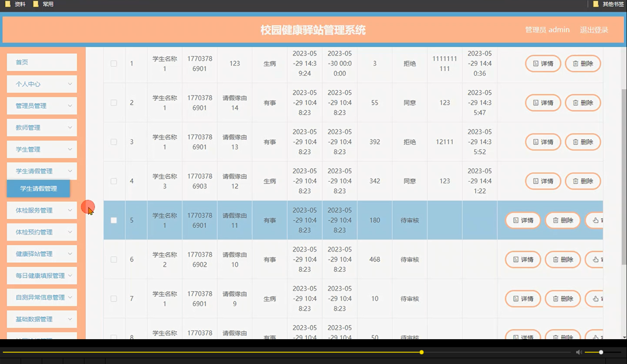627x364 pixels.
Task: Expand 学生管理 chevron
Action: 70,149
